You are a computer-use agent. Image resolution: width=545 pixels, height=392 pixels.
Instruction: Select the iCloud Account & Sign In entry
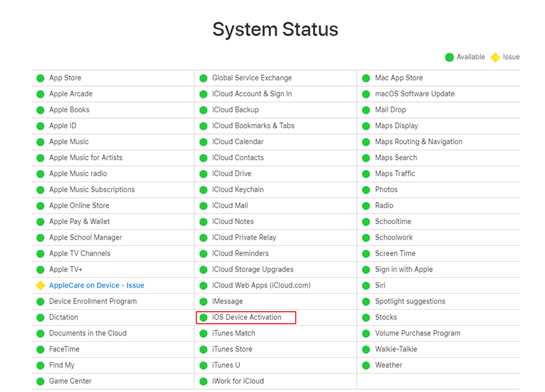tap(252, 94)
